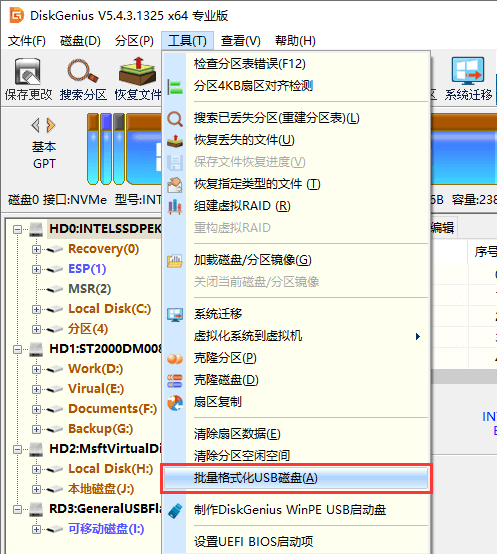Click orange spheres icon for 克隆分区
497x554 pixels.
pyautogui.click(x=175, y=359)
